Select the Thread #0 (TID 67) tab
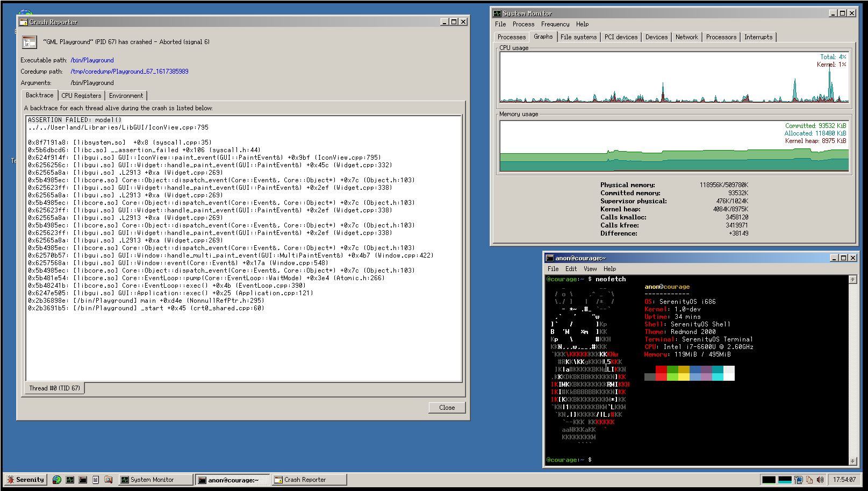The width and height of the screenshot is (868, 491). click(x=55, y=388)
